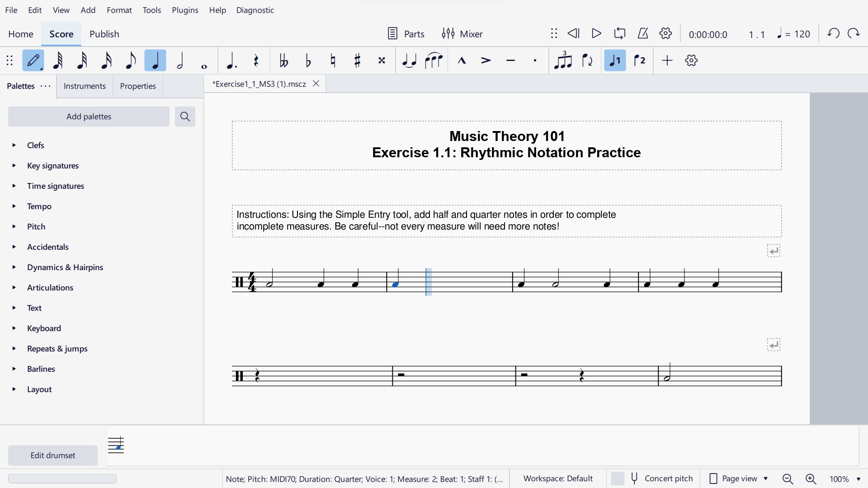Open the Add plus menu in note toolbar
The image size is (868, 488).
667,61
